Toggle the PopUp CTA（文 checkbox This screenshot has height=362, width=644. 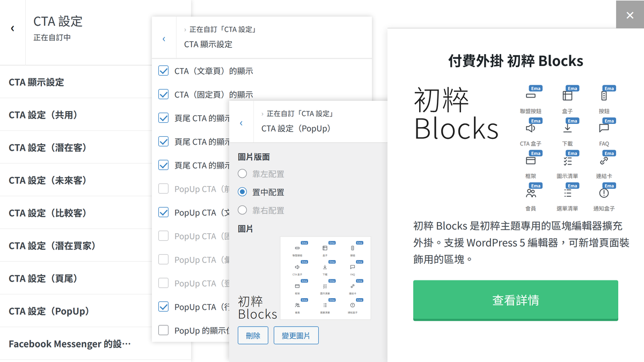click(x=164, y=212)
